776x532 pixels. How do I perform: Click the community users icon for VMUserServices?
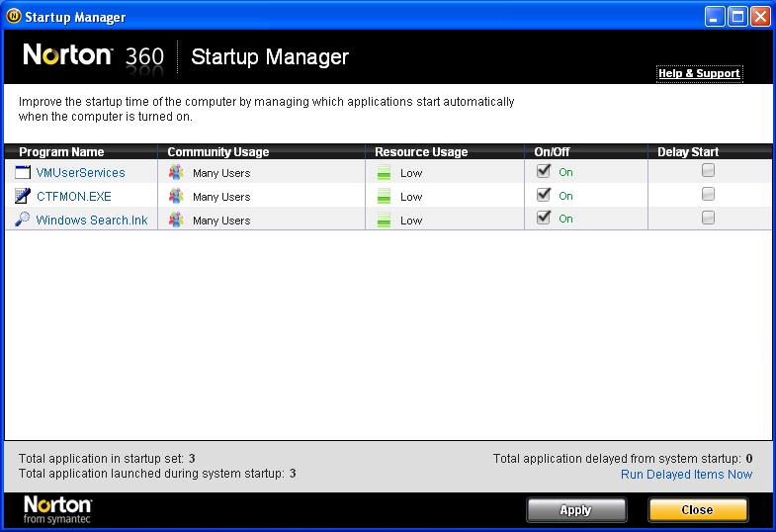point(176,172)
